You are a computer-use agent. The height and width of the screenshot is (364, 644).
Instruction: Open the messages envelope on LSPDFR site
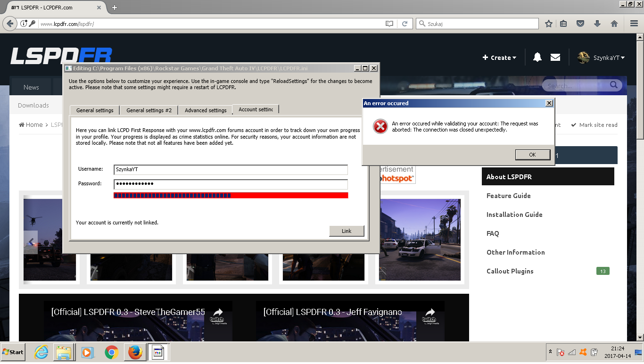555,58
